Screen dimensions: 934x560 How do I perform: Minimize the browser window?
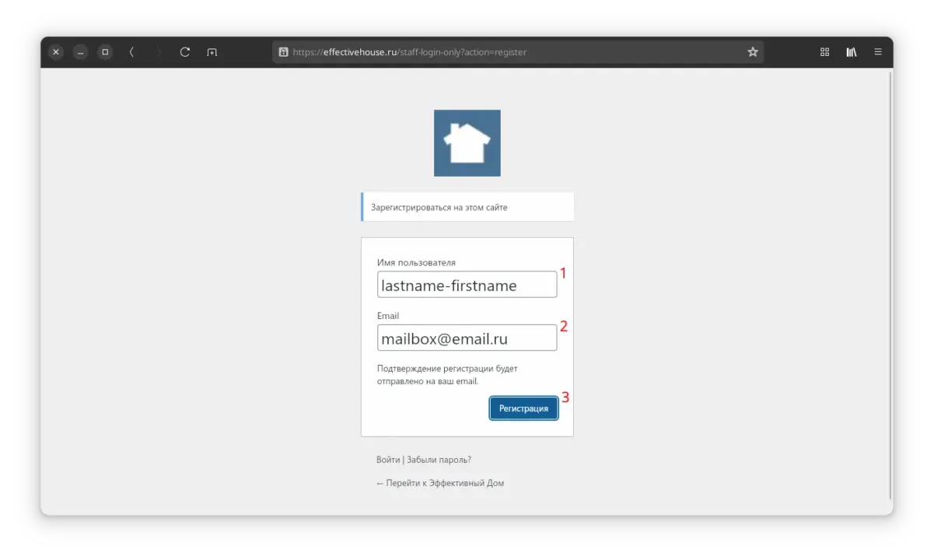point(80,52)
